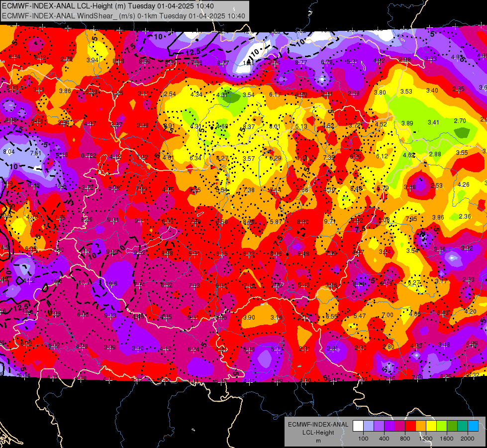Click the value '3.16' in orange patch
Image resolution: width=487 pixels, height=448 pixels.
click(277, 318)
